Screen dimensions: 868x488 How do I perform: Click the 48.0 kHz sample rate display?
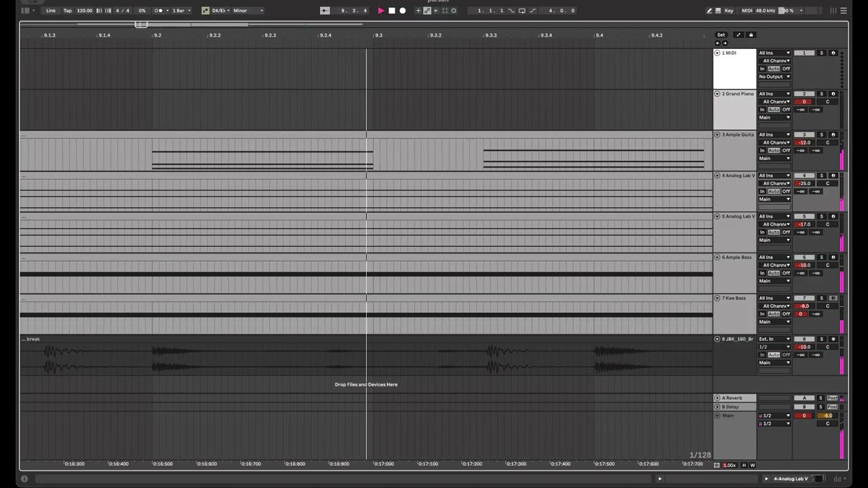765,11
